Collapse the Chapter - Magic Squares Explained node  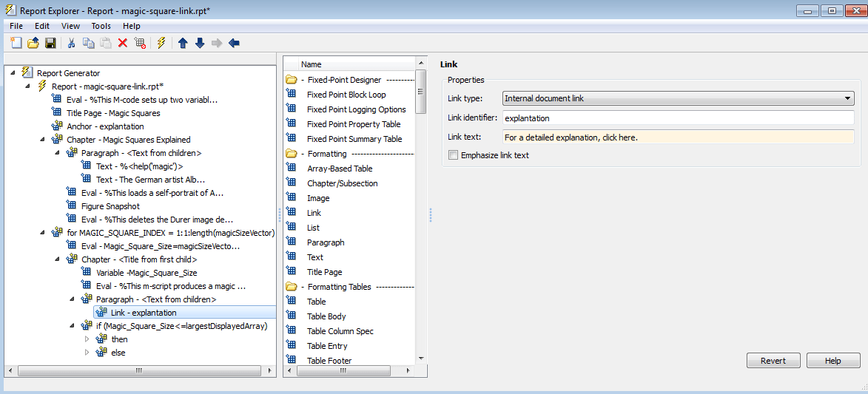(x=43, y=140)
